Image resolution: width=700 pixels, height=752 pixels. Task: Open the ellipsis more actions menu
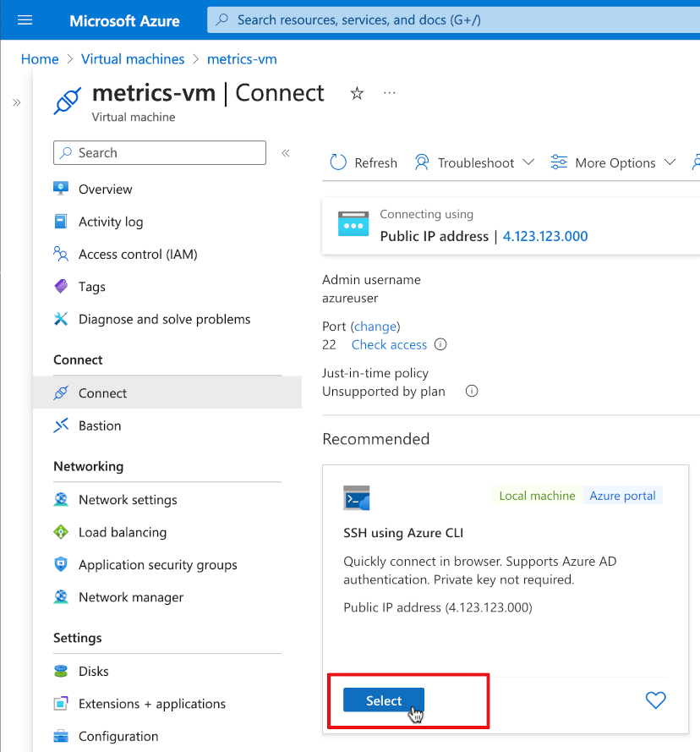tap(390, 93)
